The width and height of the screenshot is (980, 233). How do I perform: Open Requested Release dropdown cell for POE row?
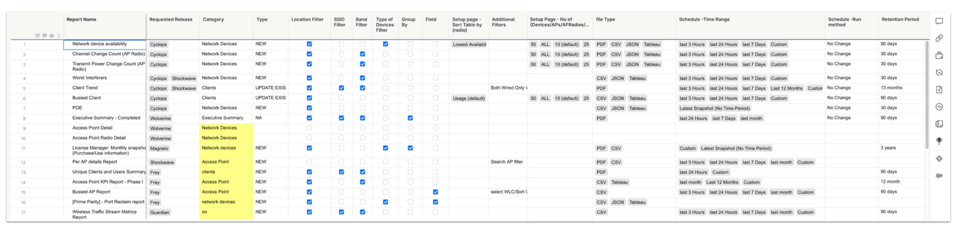click(x=173, y=108)
